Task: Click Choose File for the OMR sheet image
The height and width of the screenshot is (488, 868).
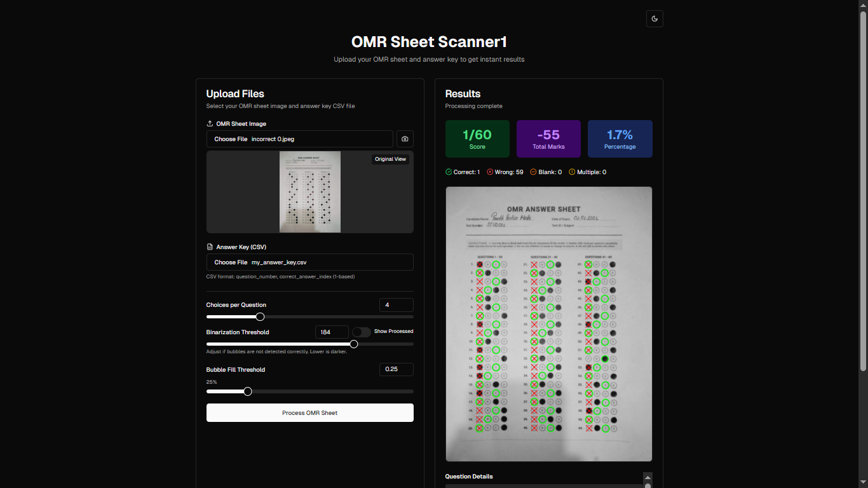Action: [x=231, y=139]
